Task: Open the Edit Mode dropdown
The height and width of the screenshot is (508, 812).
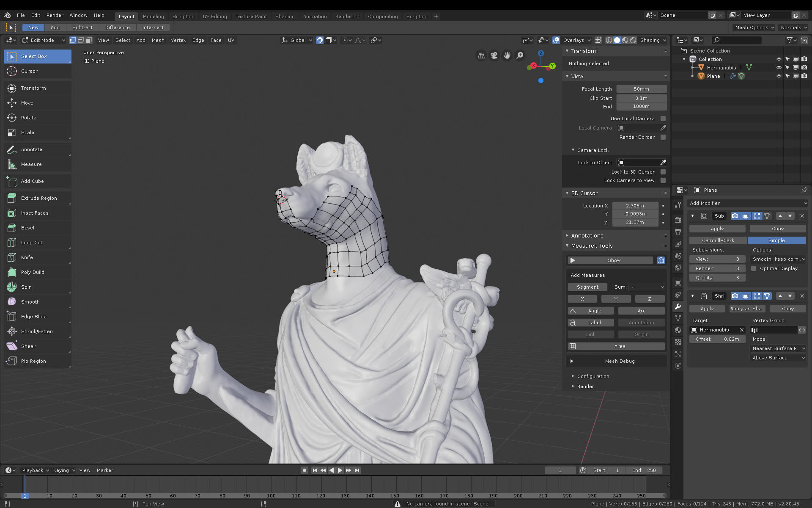Action: click(43, 40)
